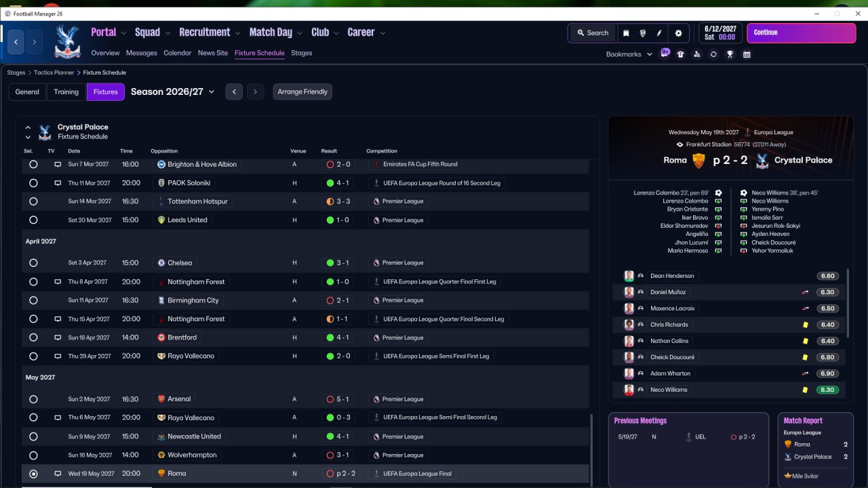Screen dimensions: 868x488
Task: Open the News Site sub-tab
Action: click(213, 53)
